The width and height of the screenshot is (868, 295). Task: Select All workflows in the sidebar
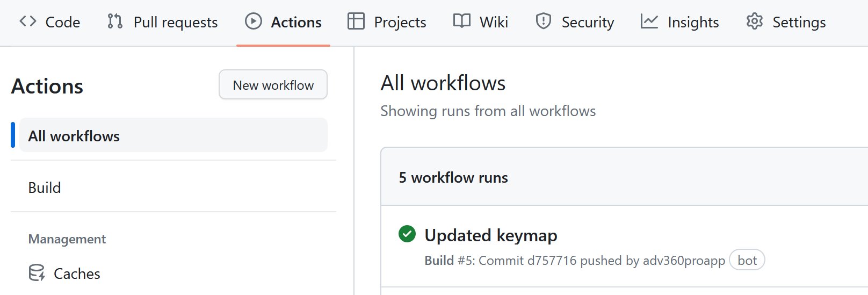click(x=173, y=135)
